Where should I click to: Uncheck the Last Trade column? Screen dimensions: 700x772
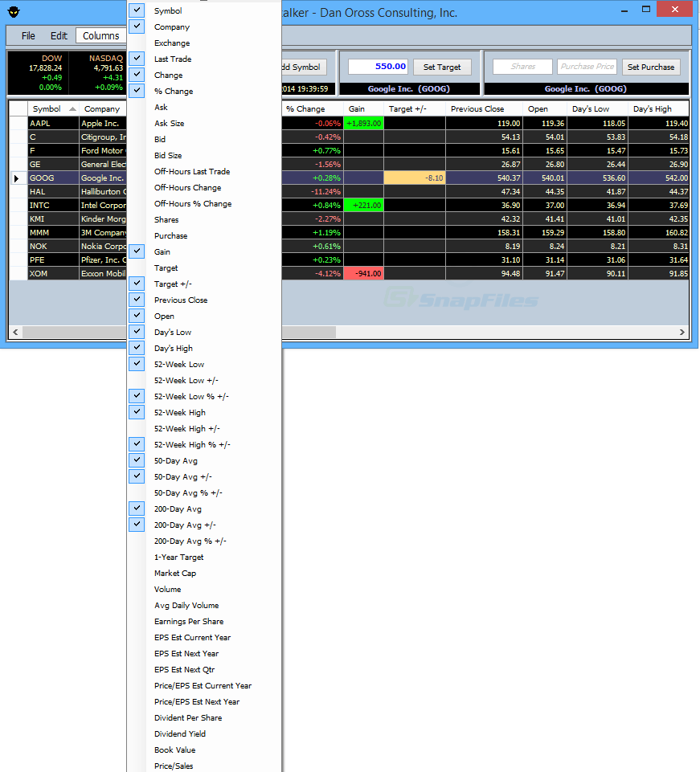[x=136, y=58]
